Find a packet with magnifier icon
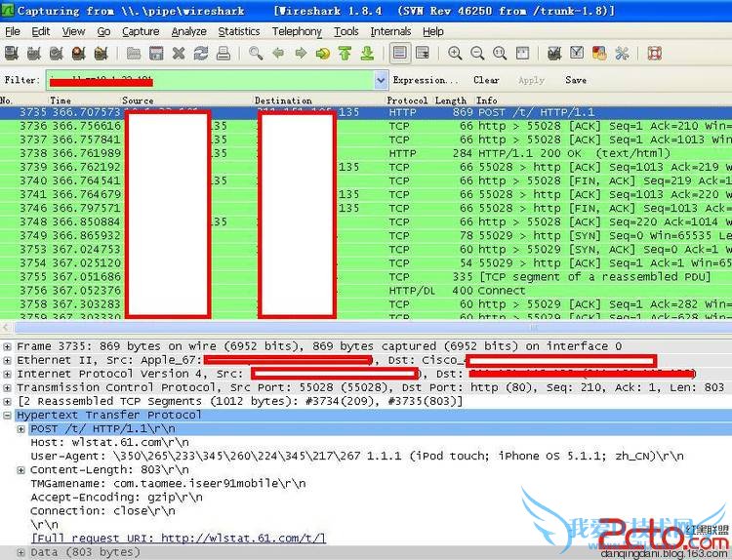The width and height of the screenshot is (732, 560). point(256,54)
